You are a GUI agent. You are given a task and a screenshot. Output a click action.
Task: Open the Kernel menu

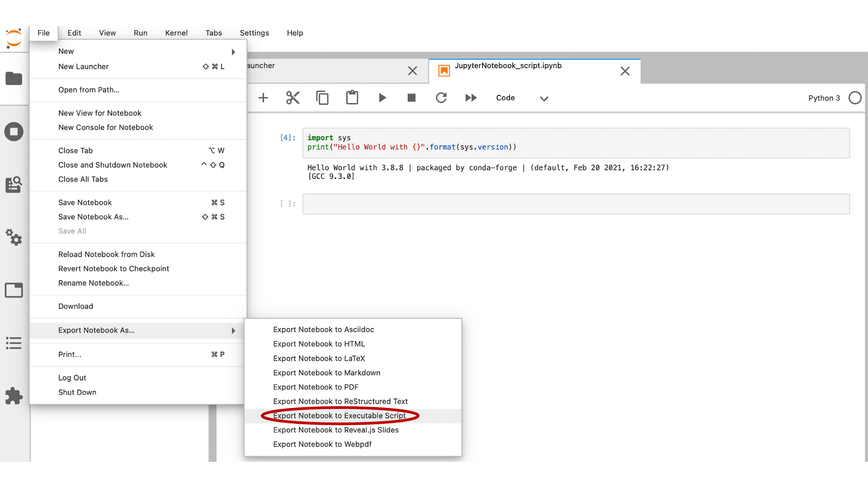pyautogui.click(x=176, y=33)
